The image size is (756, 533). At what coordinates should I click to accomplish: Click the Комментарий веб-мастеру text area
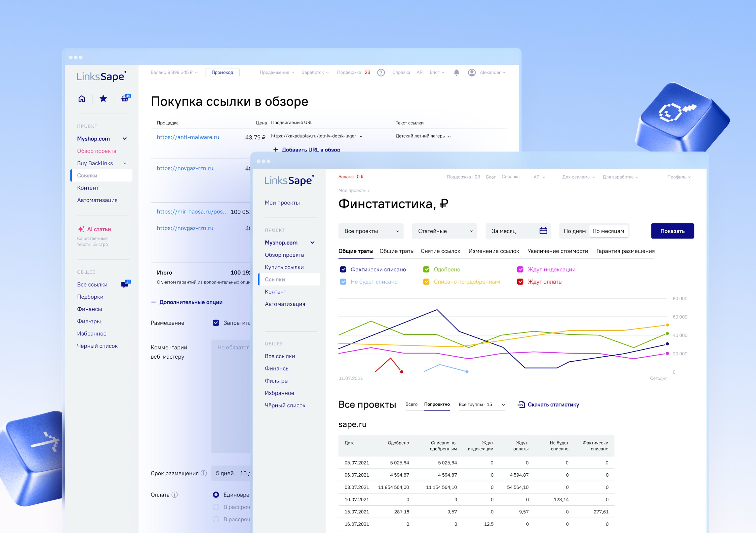(x=231, y=396)
